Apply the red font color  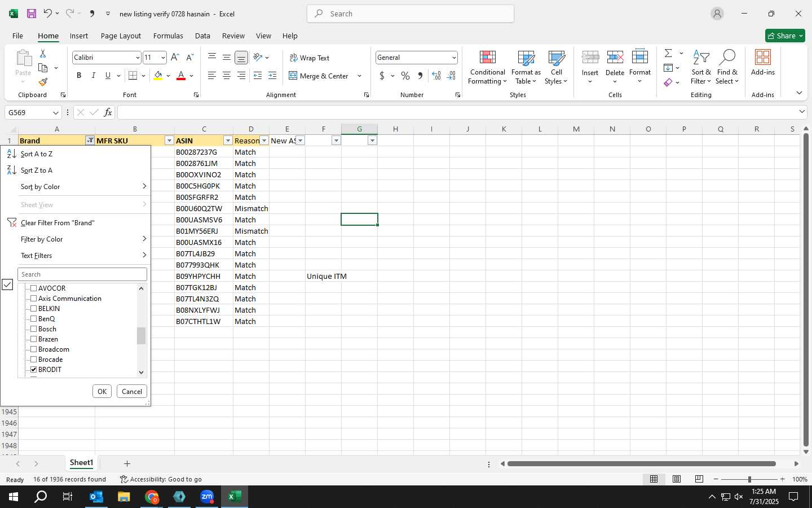click(x=181, y=76)
